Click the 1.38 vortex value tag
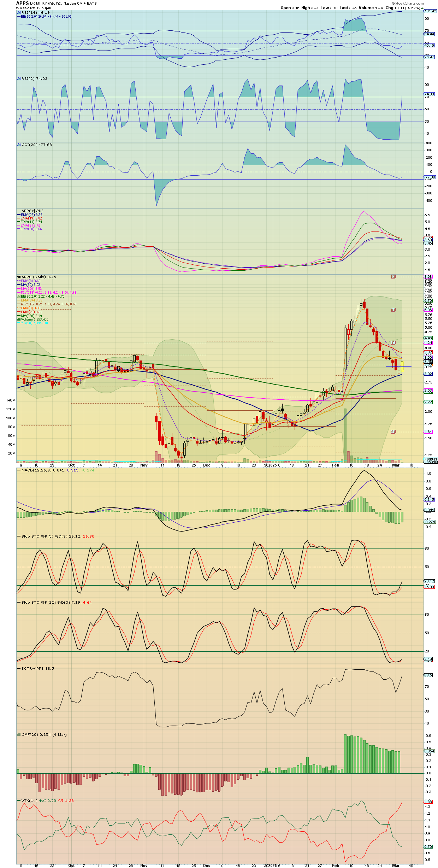 [x=428, y=802]
